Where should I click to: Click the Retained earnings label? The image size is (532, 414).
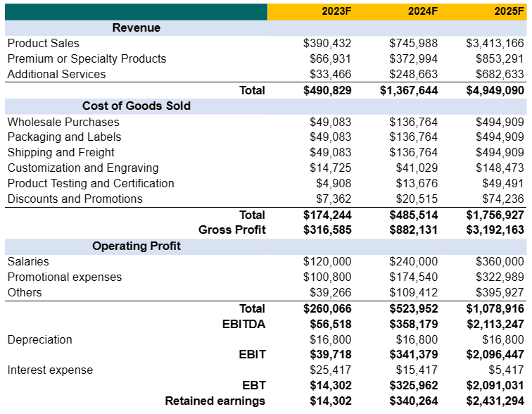215,401
